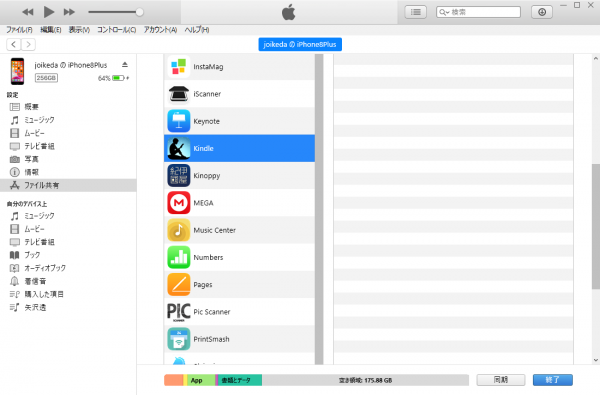Image resolution: width=600 pixels, height=395 pixels.
Task: Click the 空き領域 175.88 GB label
Action: (x=365, y=380)
